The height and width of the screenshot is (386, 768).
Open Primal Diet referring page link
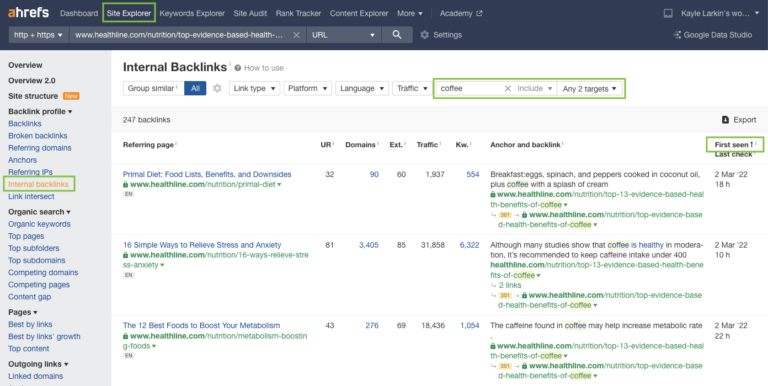tap(207, 174)
